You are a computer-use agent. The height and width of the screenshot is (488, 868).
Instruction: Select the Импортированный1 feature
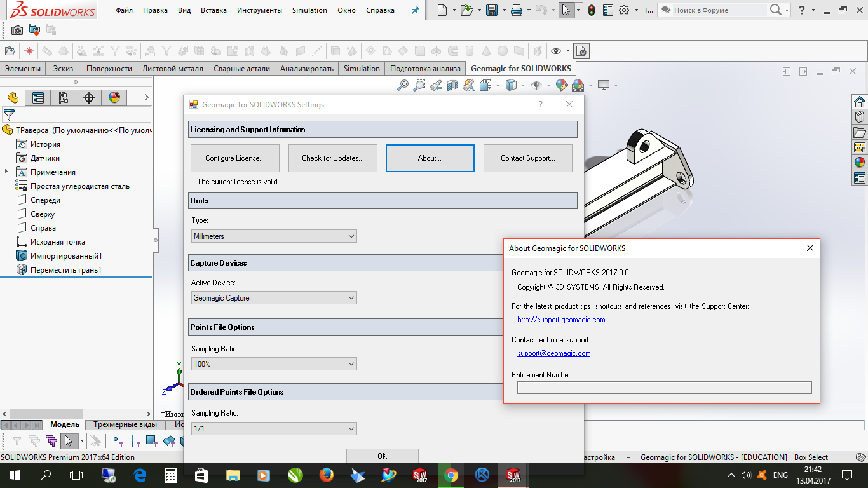tap(66, 256)
